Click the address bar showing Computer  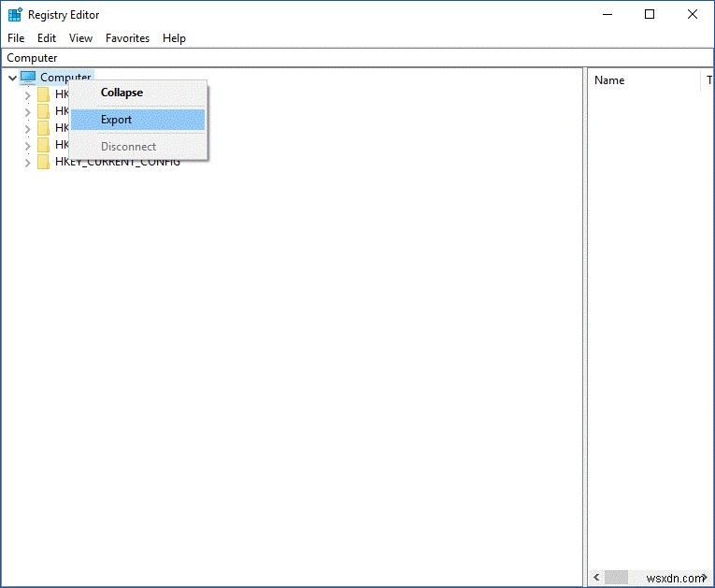pyautogui.click(x=357, y=58)
